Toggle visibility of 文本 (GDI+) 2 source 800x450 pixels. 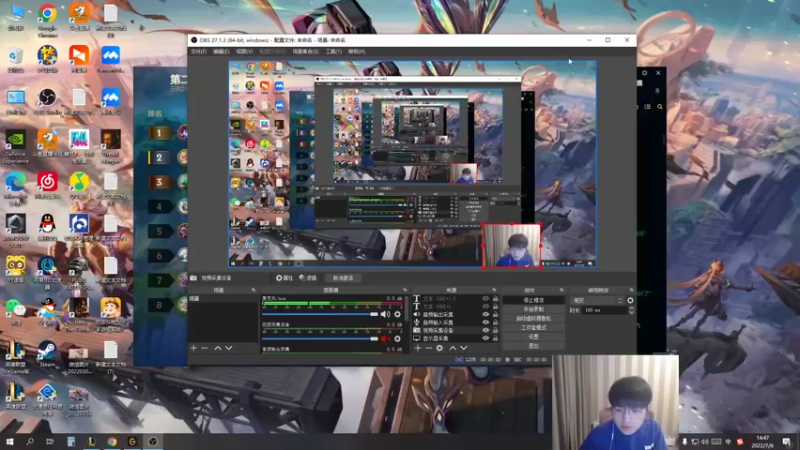485,299
